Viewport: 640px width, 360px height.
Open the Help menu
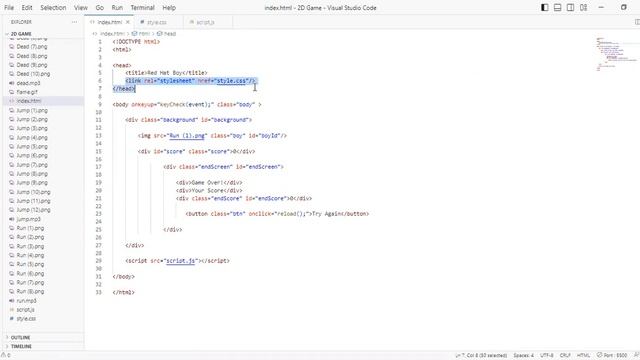pos(169,8)
